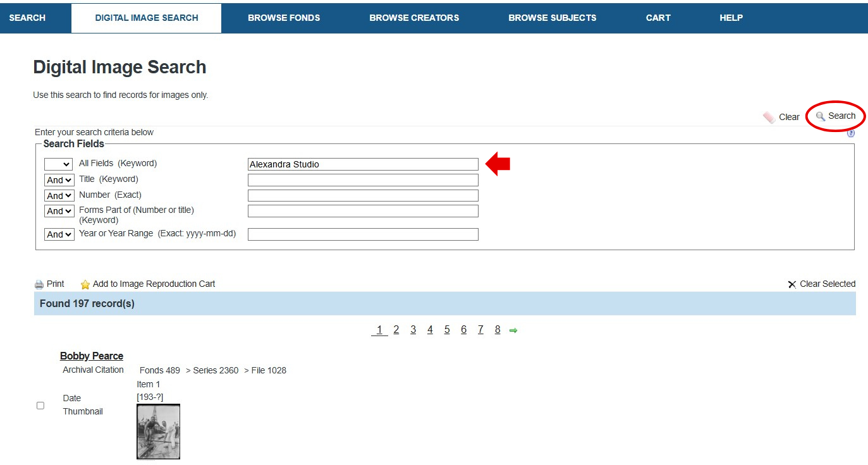This screenshot has height=465, width=868.
Task: Go to results page 2
Action: point(396,330)
